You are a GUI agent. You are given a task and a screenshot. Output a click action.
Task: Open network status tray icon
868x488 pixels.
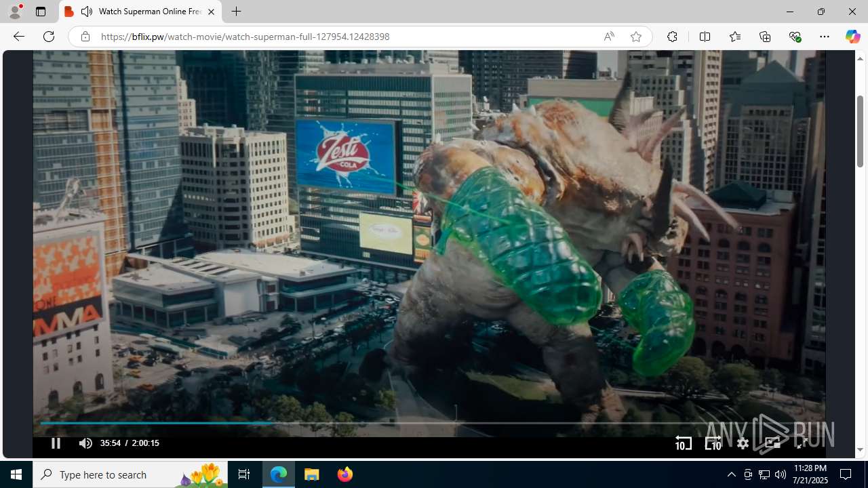(x=764, y=474)
